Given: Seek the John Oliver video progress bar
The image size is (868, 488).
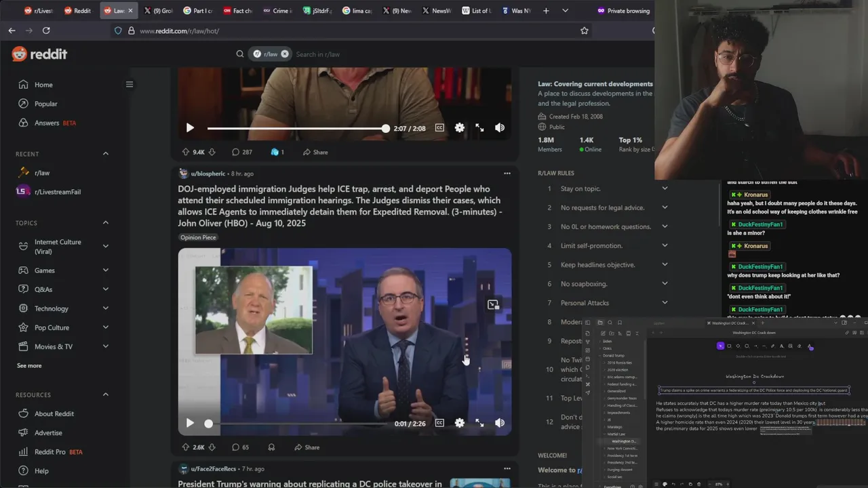Looking at the screenshot, I should (296, 424).
